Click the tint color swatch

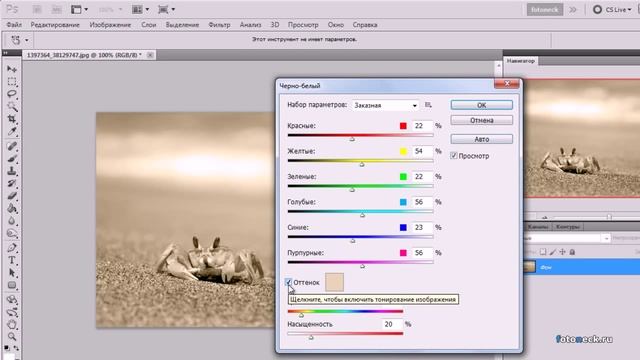click(334, 282)
